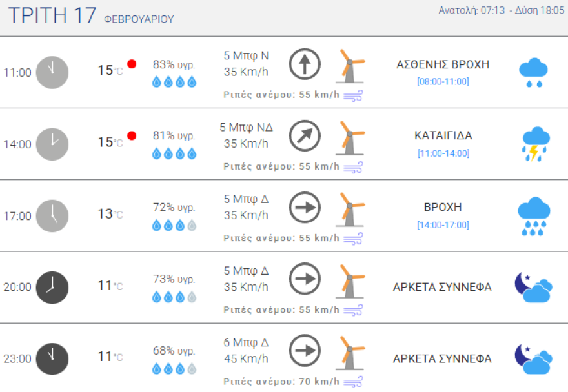Viewport: 568px width, 392px height.
Task: Click the red warning dot at 11:00
Action: (132, 64)
